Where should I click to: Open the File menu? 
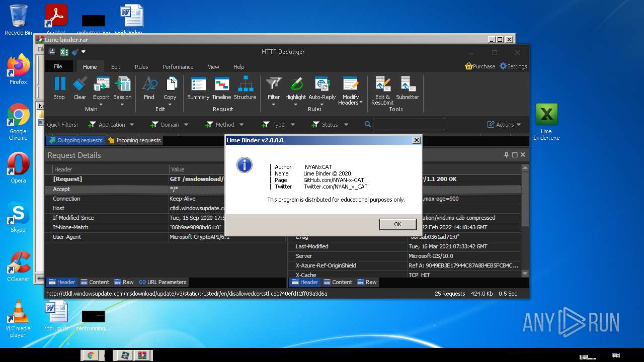[x=58, y=66]
